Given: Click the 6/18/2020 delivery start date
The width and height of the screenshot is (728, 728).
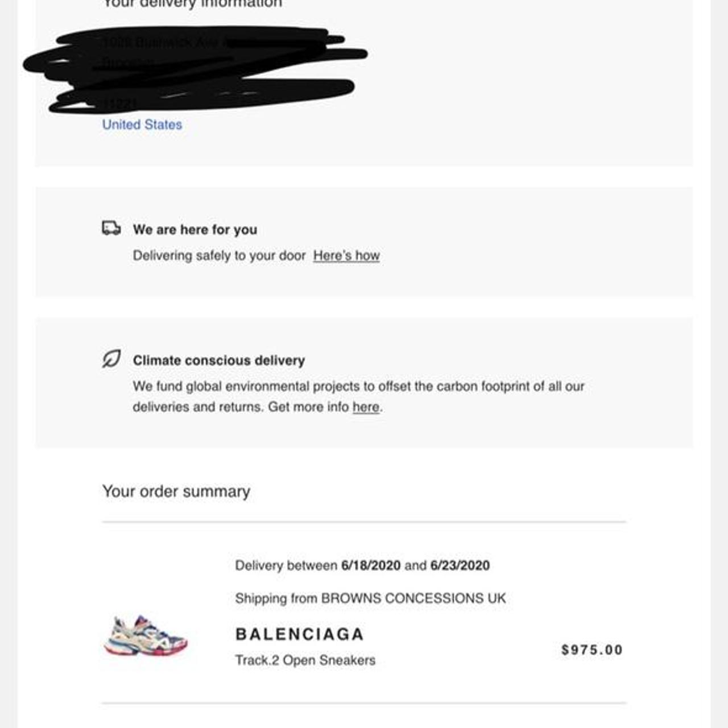Looking at the screenshot, I should tap(371, 565).
